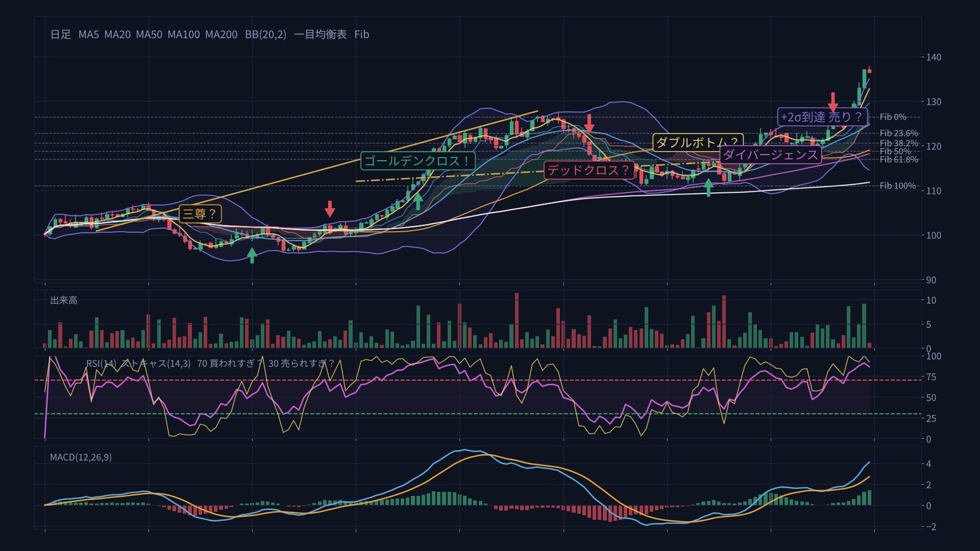This screenshot has width=980, height=551.
Task: Click the red down arrow above デッドクロス label
Action: coord(589,123)
